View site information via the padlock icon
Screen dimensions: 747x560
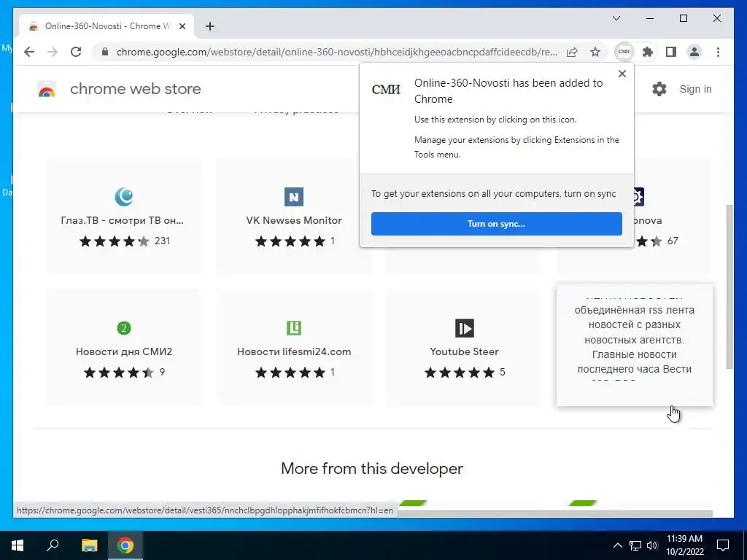click(x=105, y=52)
